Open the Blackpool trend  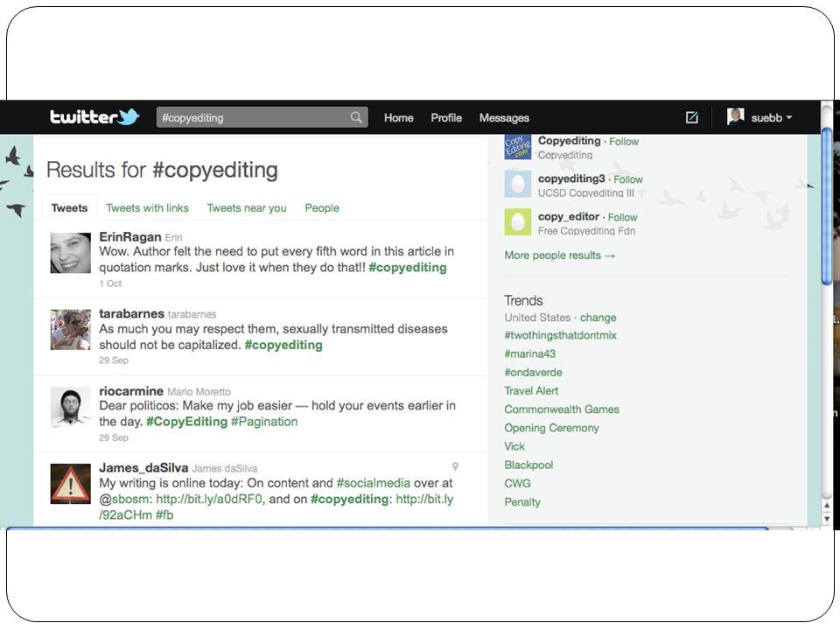pos(528,465)
